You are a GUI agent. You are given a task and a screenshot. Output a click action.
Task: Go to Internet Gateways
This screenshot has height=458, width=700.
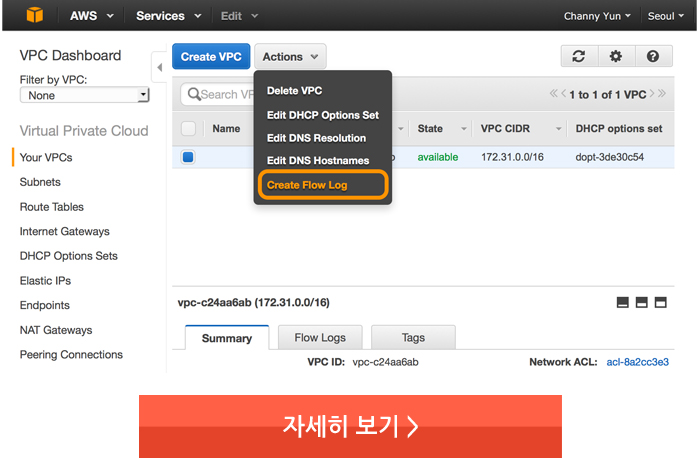tap(65, 231)
